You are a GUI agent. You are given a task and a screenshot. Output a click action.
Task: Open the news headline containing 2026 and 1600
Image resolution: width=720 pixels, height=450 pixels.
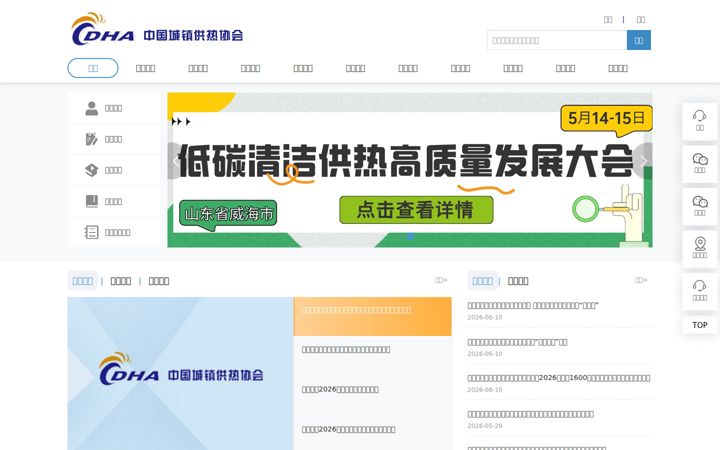pyautogui.click(x=559, y=378)
